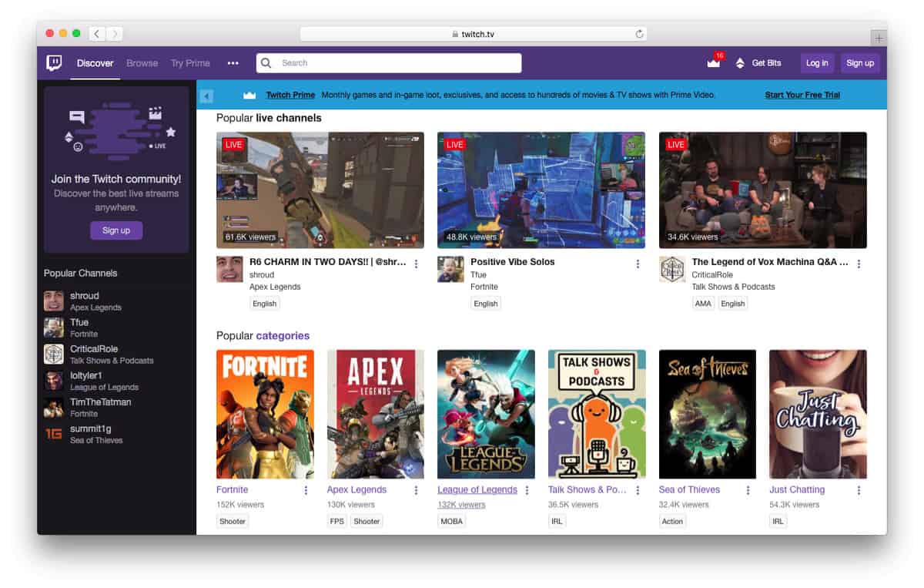Click the Get Bits icon
Image resolution: width=924 pixels, height=588 pixels.
point(740,63)
